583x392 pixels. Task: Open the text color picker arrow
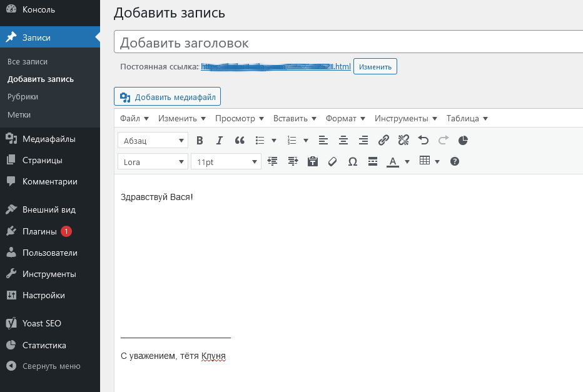click(x=407, y=162)
